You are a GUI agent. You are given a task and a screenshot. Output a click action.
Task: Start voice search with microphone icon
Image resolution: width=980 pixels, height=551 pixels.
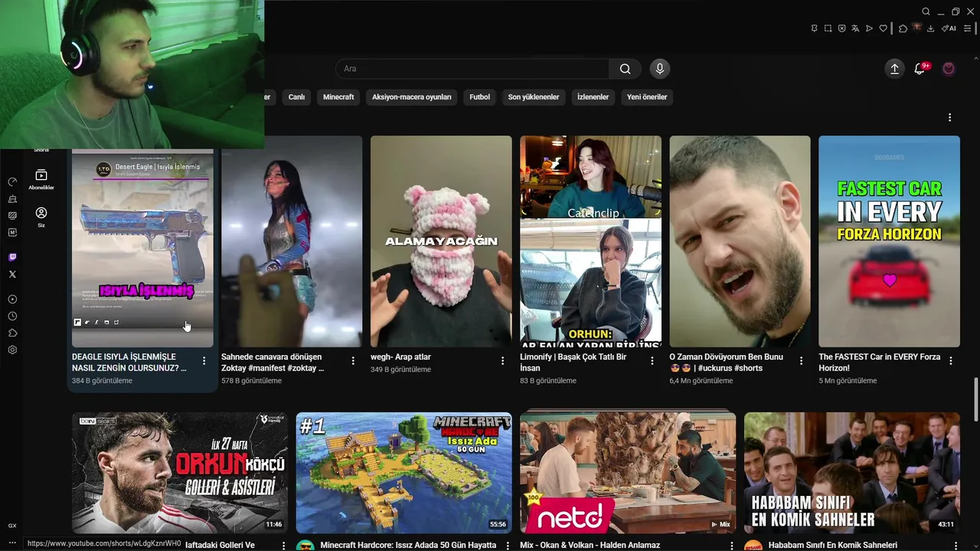[x=660, y=69]
